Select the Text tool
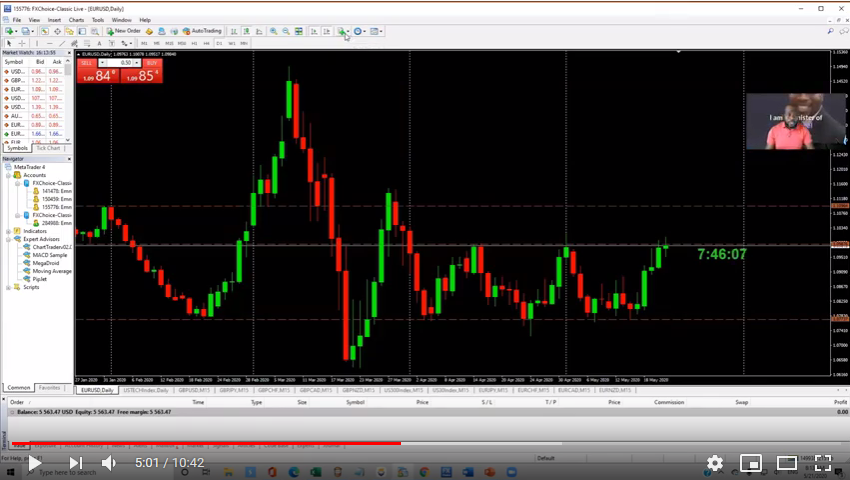 99,43
